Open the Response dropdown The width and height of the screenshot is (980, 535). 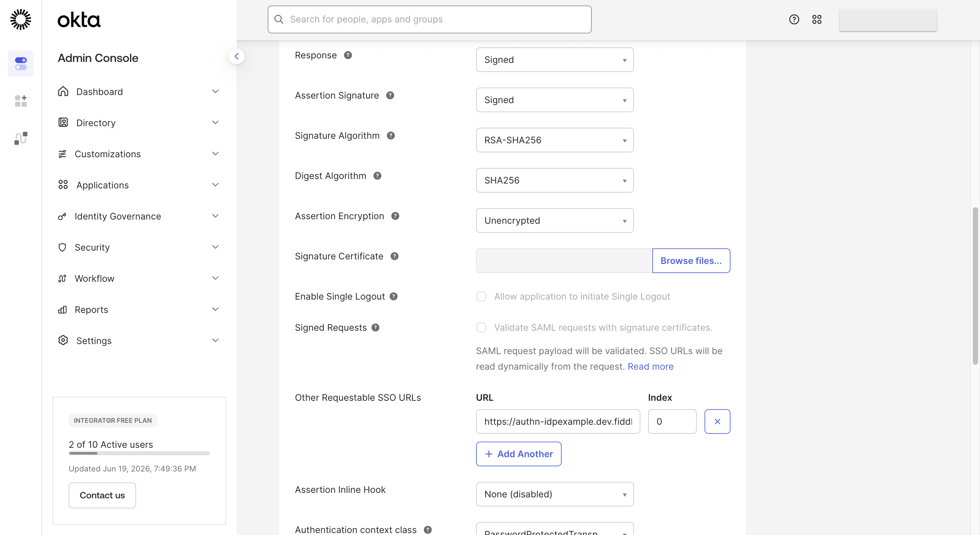[555, 60]
